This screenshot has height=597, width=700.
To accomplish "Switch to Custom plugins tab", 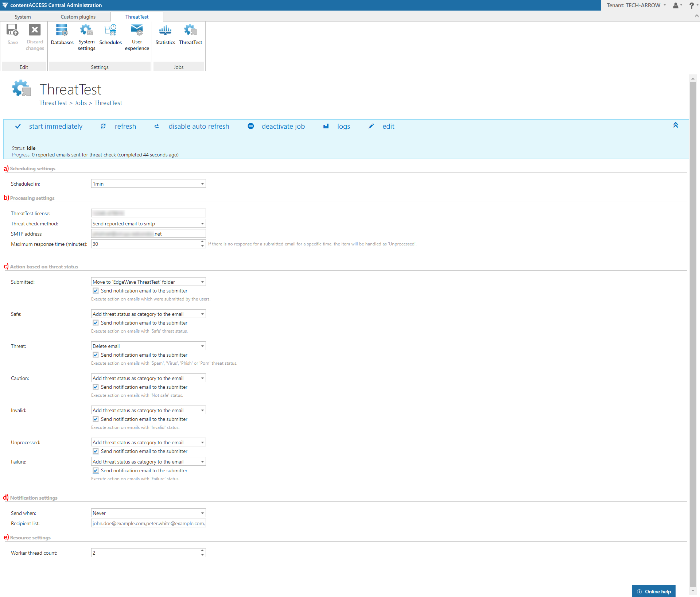I will pos(78,17).
